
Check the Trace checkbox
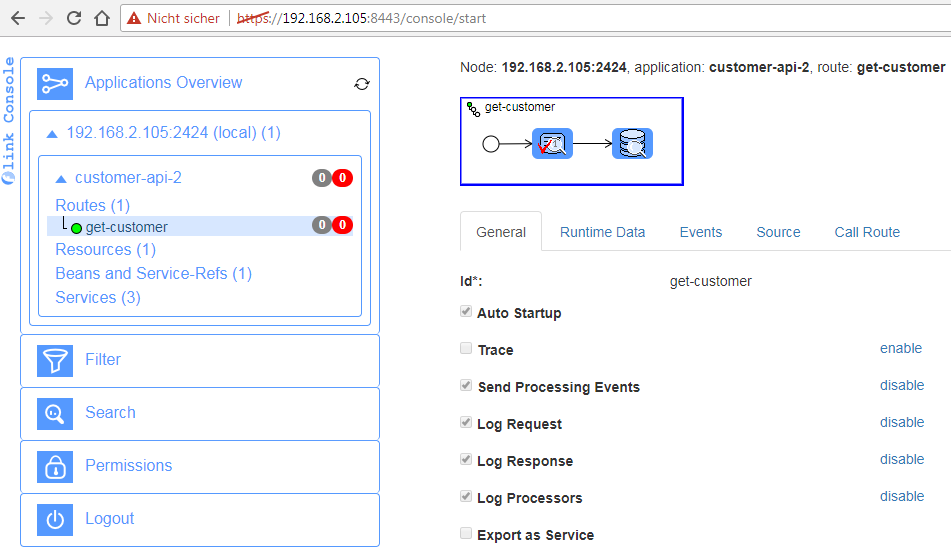[466, 349]
